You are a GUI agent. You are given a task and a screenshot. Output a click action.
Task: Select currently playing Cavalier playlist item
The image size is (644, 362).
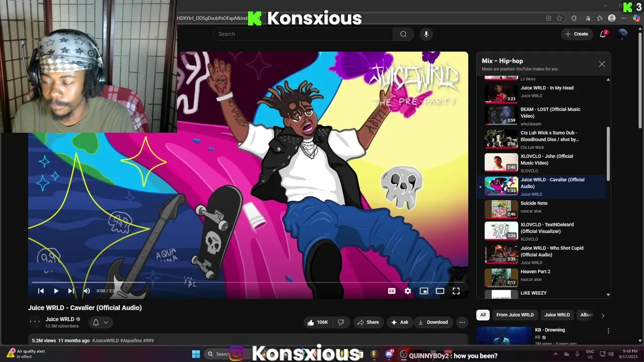542,186
